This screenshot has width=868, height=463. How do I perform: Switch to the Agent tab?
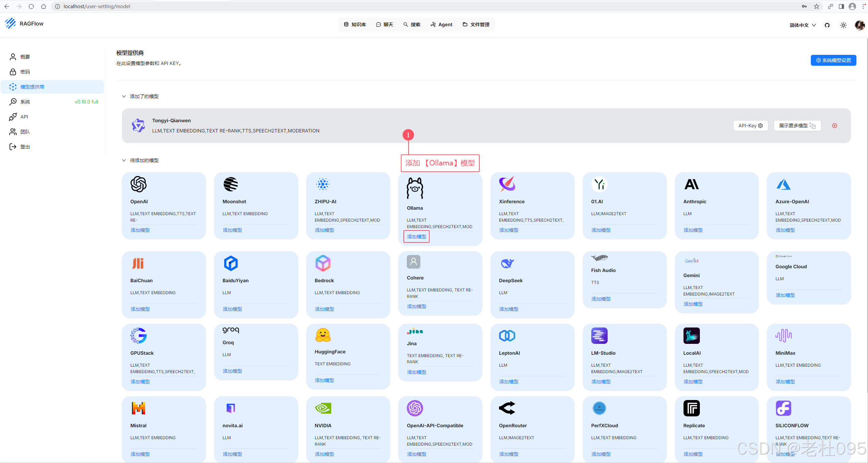pos(441,25)
